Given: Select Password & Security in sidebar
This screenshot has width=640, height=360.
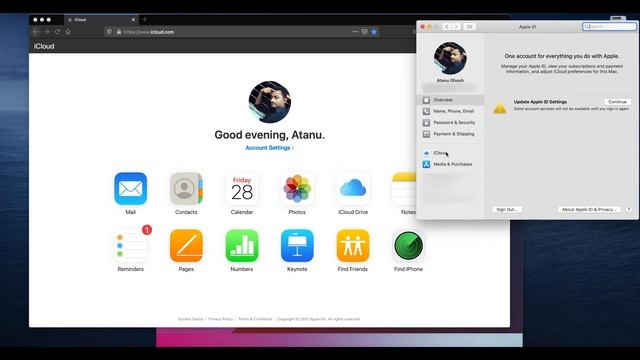Looking at the screenshot, I should click(451, 122).
